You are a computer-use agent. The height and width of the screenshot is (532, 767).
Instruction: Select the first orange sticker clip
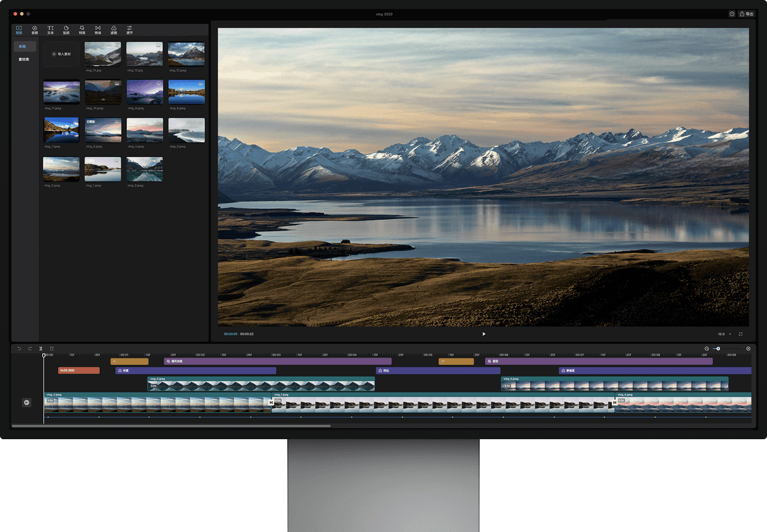(129, 361)
